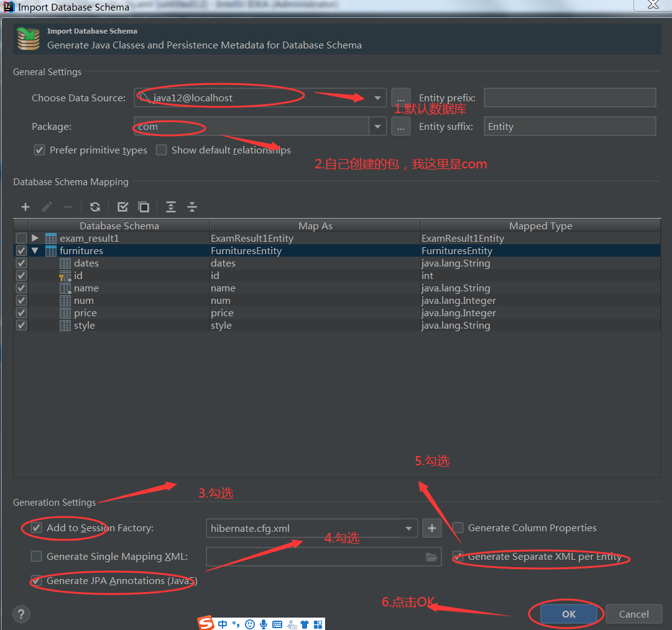Enable Generate Single Mapping XML checkbox
This screenshot has height=630, width=672.
coord(37,557)
